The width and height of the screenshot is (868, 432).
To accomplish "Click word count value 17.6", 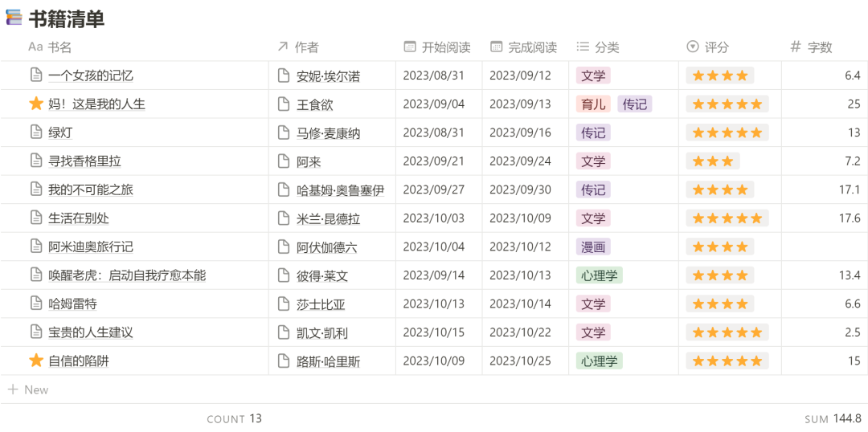I will [x=850, y=218].
